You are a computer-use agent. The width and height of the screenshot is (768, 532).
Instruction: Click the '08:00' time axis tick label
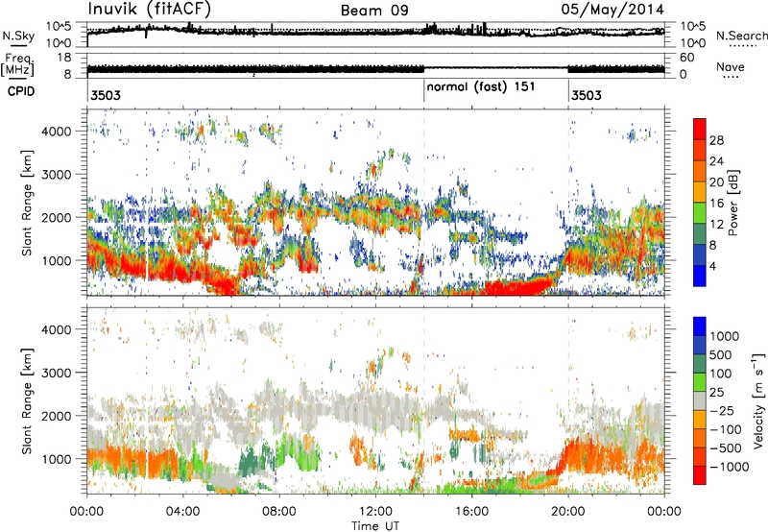click(279, 512)
